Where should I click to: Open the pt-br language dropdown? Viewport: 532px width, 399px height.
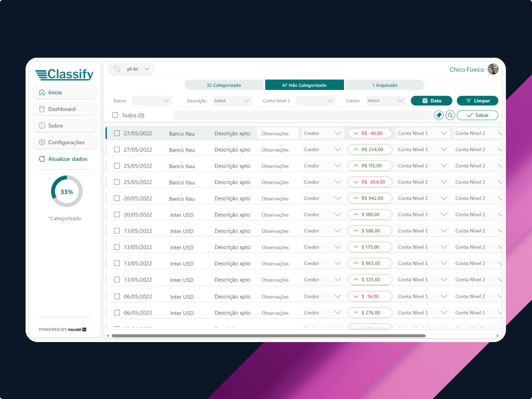click(x=131, y=69)
